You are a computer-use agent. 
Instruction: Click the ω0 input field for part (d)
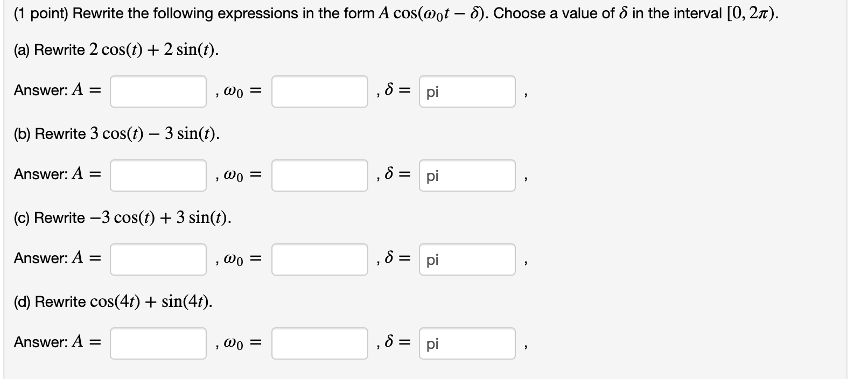[319, 343]
